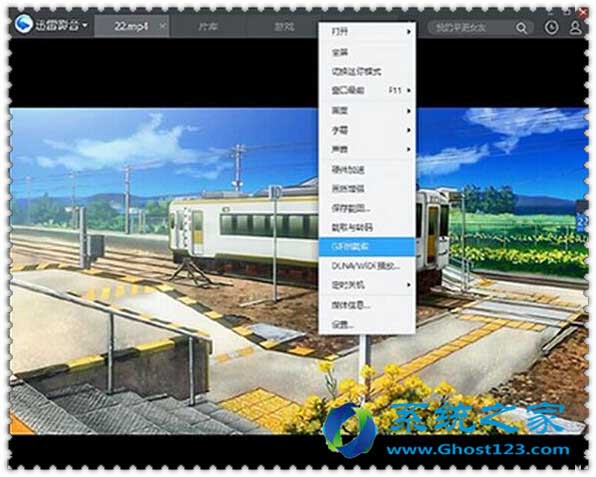Open DLNA/WiDi playback menu entry

[x=367, y=266]
